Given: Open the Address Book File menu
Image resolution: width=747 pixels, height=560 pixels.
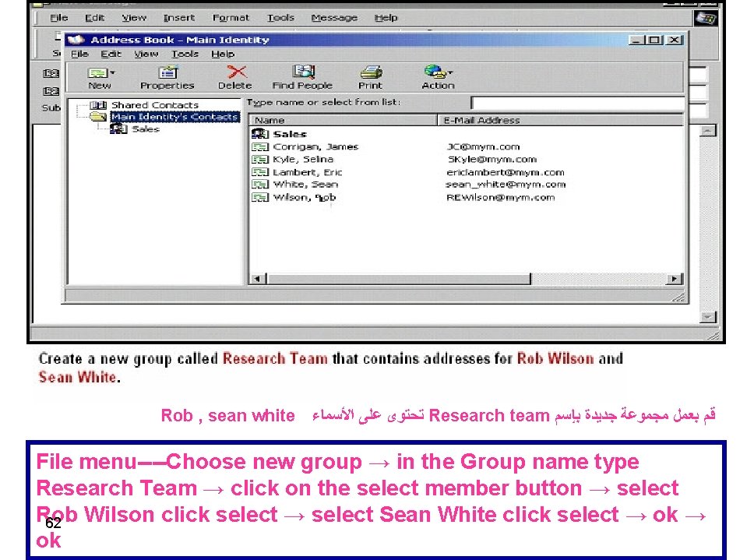Looking at the screenshot, I should click(x=79, y=54).
